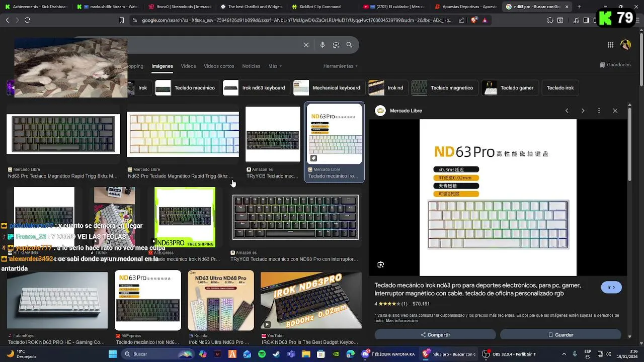Viewport: 644px width, 362px height.
Task: Switch to the Videos cortos tab
Action: click(x=219, y=66)
